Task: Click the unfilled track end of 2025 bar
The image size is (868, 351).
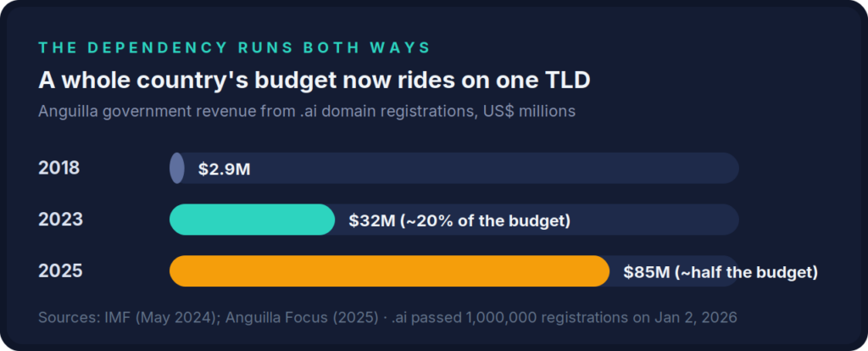Action: [616, 270]
